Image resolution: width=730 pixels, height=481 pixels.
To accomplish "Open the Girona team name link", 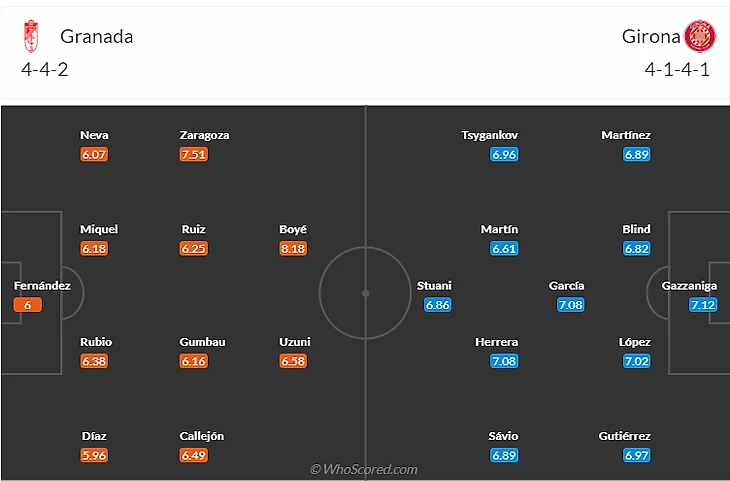I will [651, 36].
